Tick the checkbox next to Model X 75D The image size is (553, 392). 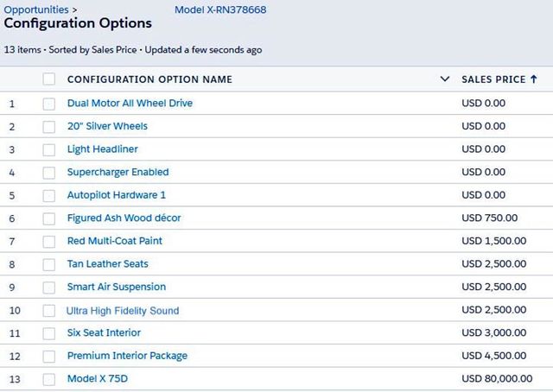point(49,379)
